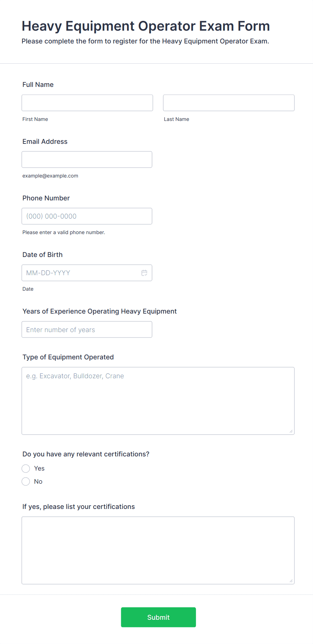This screenshot has width=313, height=644.
Task: Click the Phone Number label
Action: (x=46, y=198)
